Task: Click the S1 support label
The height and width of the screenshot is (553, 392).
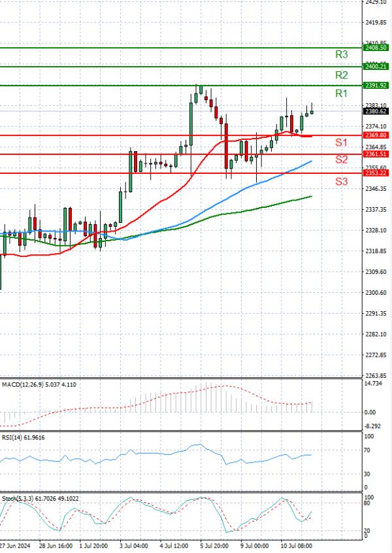Action: tap(341, 142)
